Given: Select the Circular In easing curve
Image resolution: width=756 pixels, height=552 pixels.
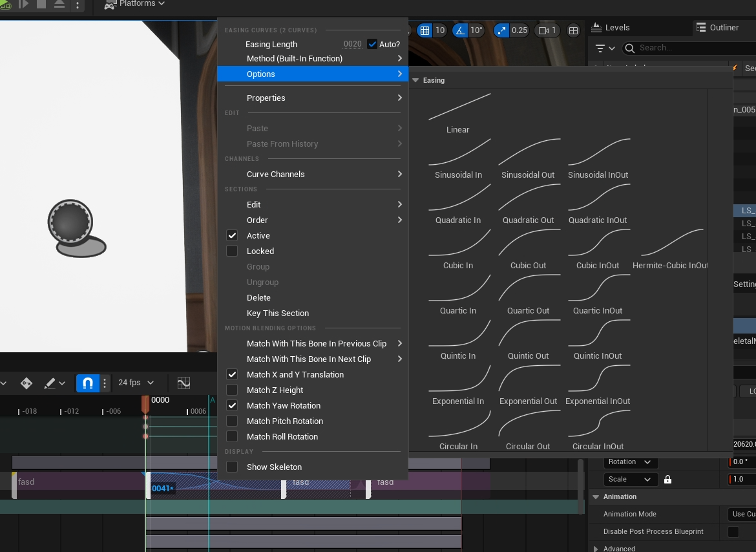Looking at the screenshot, I should [458, 431].
